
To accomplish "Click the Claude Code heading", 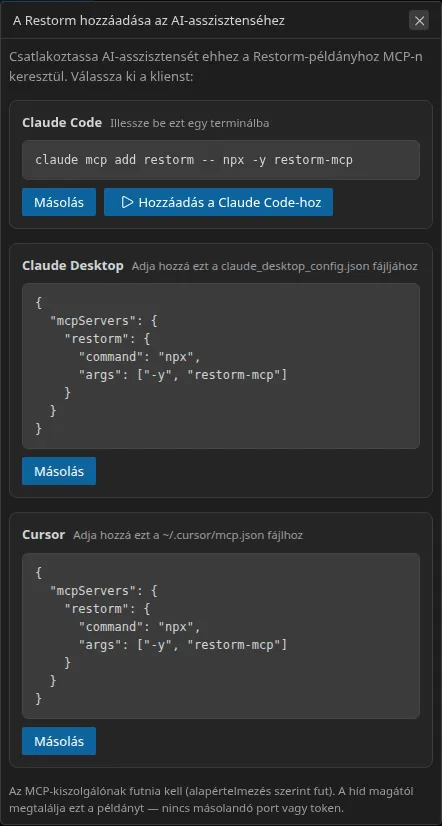I will coord(62,123).
